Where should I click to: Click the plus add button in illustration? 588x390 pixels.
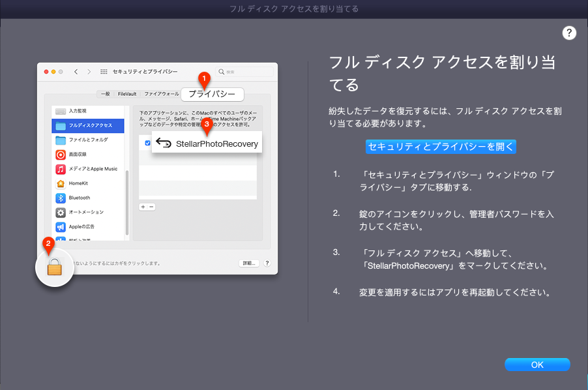click(x=143, y=207)
